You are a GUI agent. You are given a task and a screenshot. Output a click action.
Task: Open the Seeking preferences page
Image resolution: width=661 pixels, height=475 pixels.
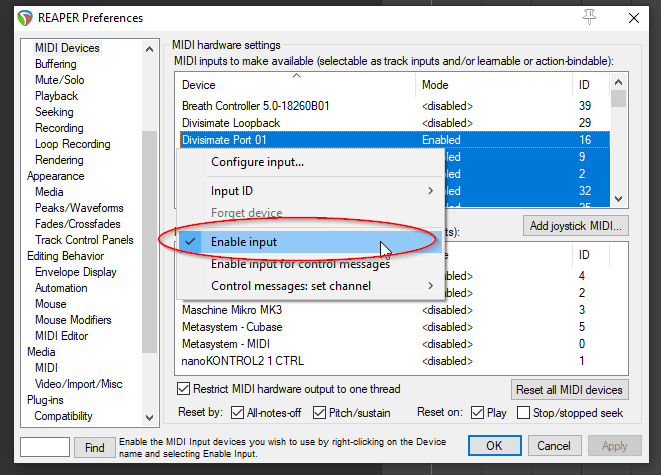tap(54, 112)
